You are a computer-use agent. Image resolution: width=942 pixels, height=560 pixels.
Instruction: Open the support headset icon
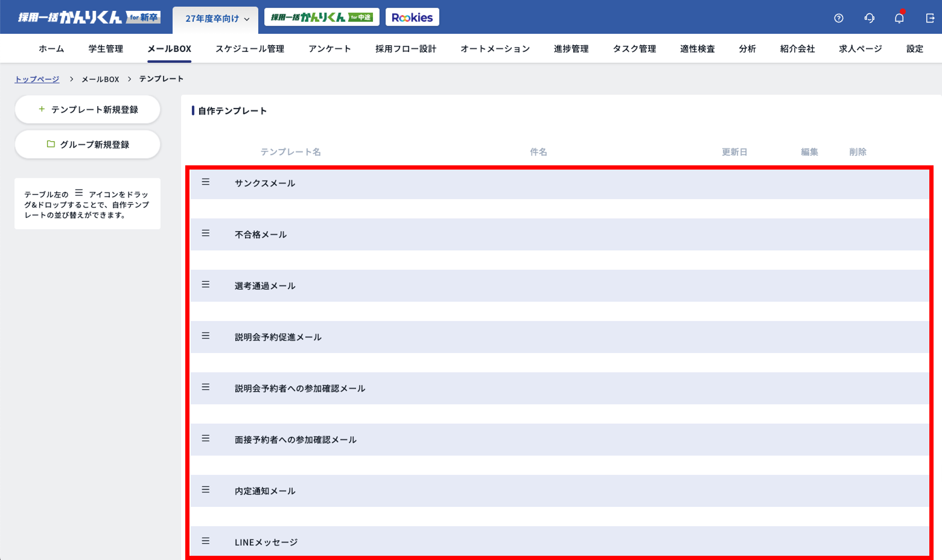869,18
